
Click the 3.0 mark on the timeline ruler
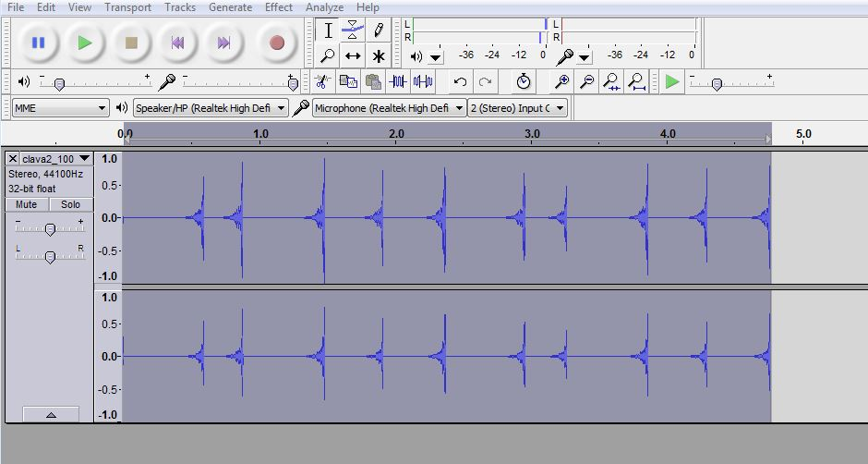click(532, 134)
